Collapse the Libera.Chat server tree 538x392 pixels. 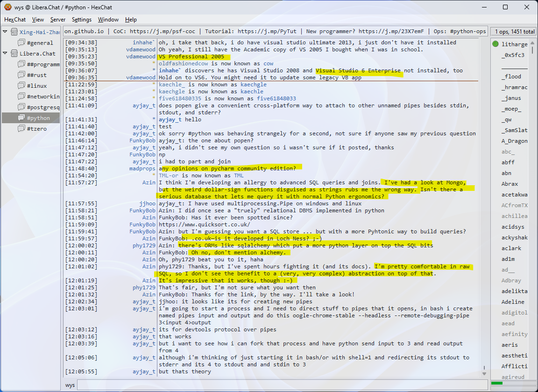pos(5,54)
